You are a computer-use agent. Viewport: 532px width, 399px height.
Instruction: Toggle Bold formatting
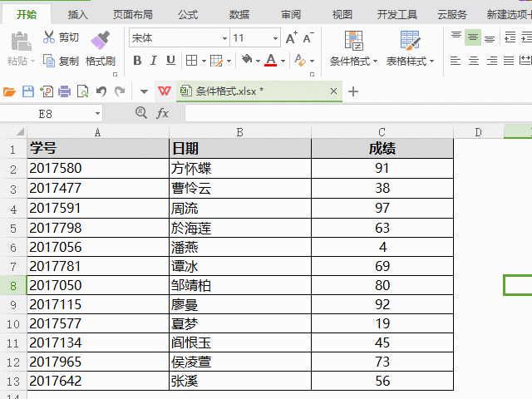[x=137, y=61]
